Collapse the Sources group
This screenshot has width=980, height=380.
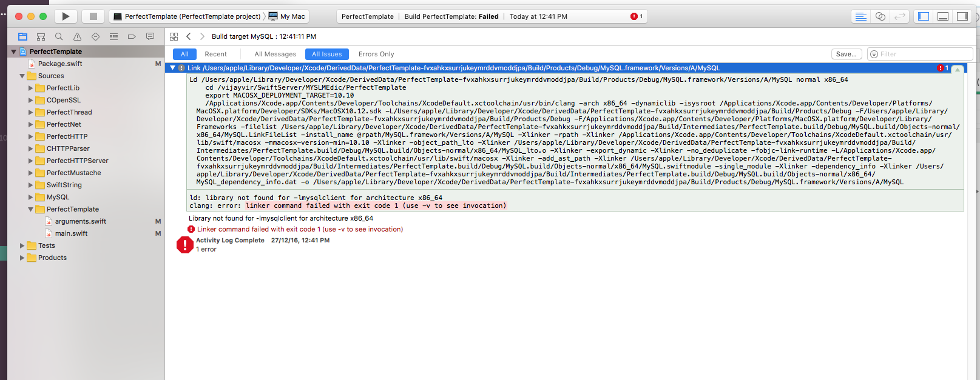point(22,76)
